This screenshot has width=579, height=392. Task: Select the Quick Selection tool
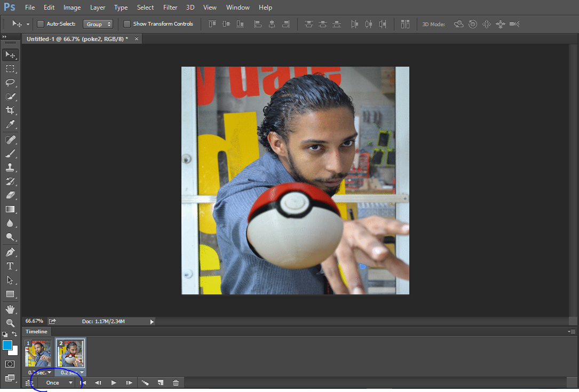[10, 97]
